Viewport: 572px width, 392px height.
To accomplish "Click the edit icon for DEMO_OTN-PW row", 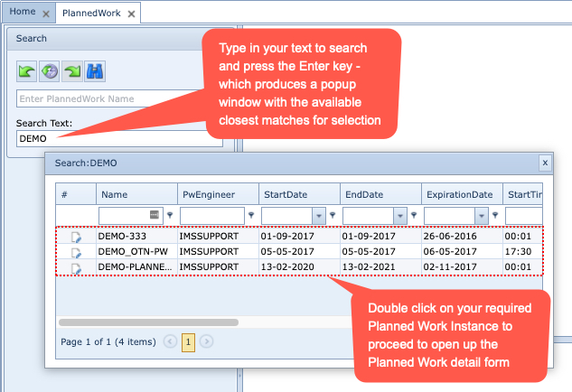I will click(77, 253).
